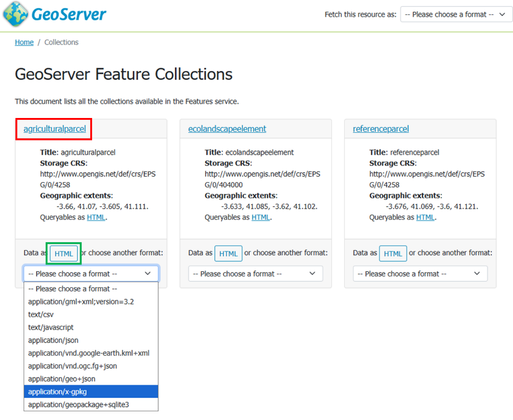Open the agriculturalparcel collection link
The height and width of the screenshot is (420, 513).
tap(54, 129)
